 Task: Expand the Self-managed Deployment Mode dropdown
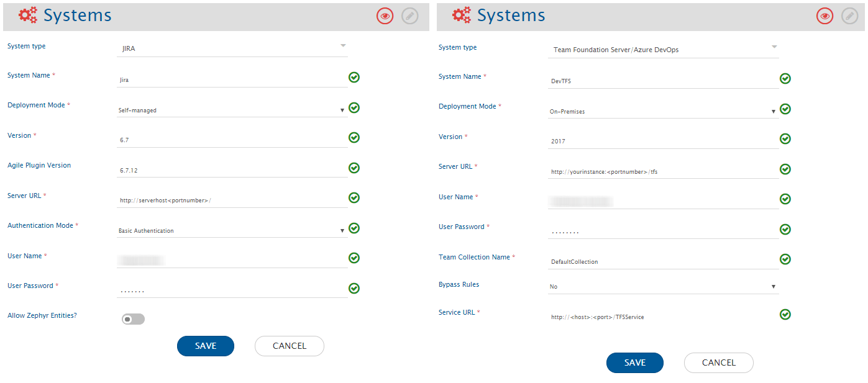232,110
